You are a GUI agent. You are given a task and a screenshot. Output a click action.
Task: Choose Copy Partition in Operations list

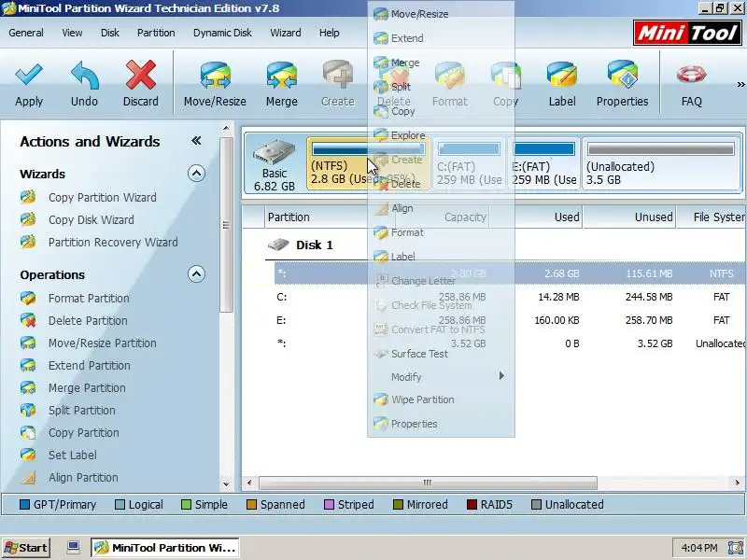(83, 433)
